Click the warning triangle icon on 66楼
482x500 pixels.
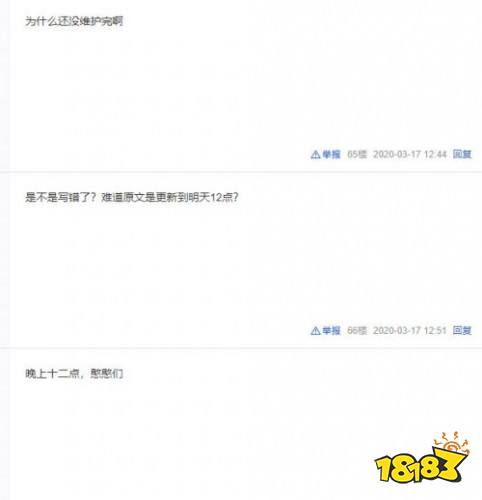tap(315, 331)
